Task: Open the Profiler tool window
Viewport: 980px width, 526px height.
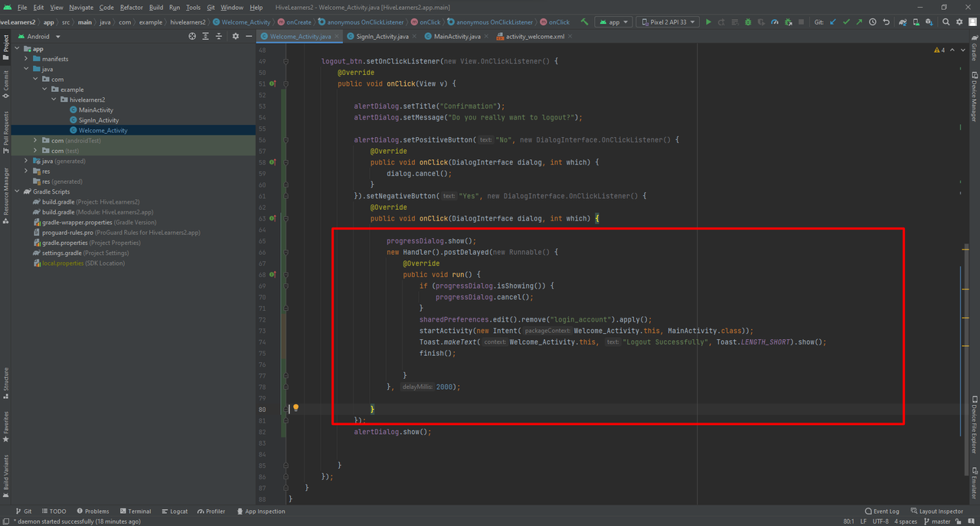Action: (211, 511)
